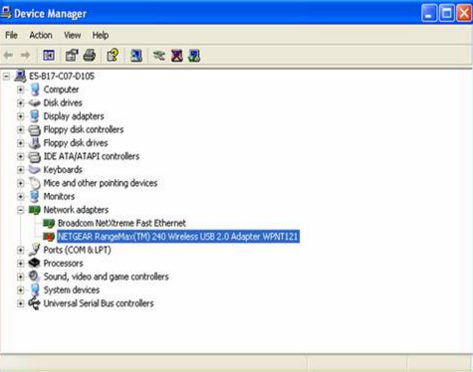Open the Help menu
Image resolution: width=473 pixels, height=372 pixels.
tap(100, 35)
